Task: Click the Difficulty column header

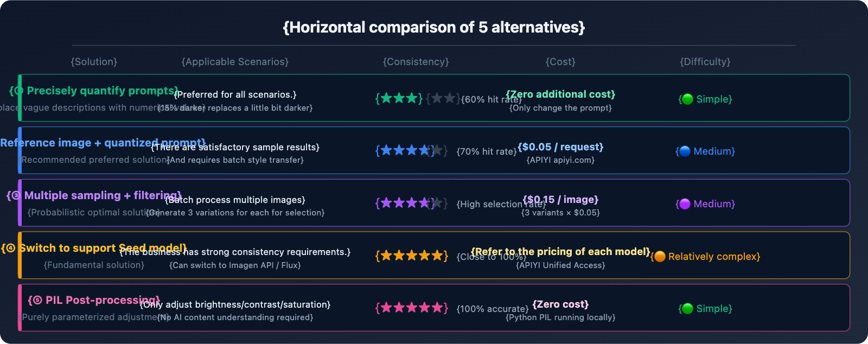Action: click(705, 62)
